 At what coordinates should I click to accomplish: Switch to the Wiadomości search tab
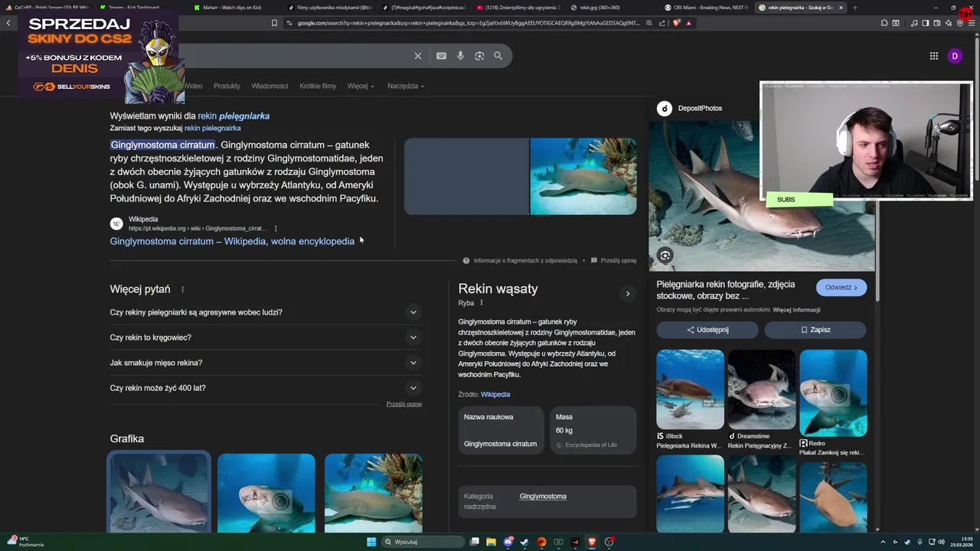[269, 86]
